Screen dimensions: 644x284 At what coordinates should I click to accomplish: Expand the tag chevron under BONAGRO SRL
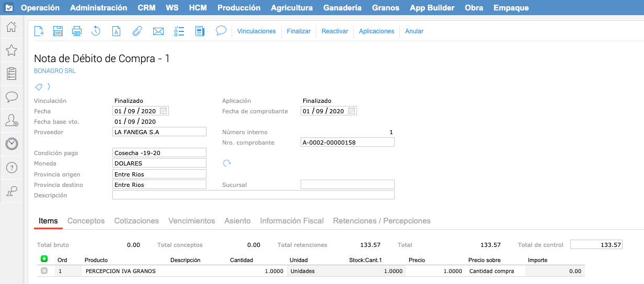tap(49, 86)
